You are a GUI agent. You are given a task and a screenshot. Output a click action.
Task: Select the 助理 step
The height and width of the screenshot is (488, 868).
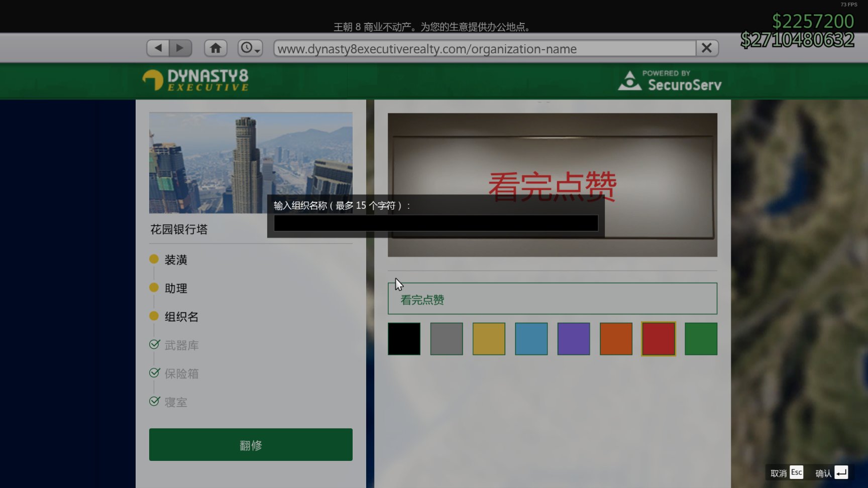click(169, 288)
